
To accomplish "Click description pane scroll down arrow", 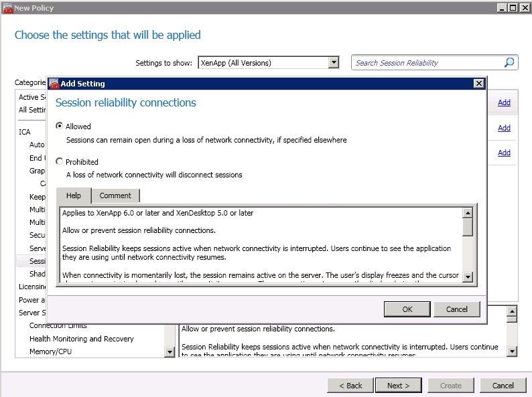I will [512, 351].
